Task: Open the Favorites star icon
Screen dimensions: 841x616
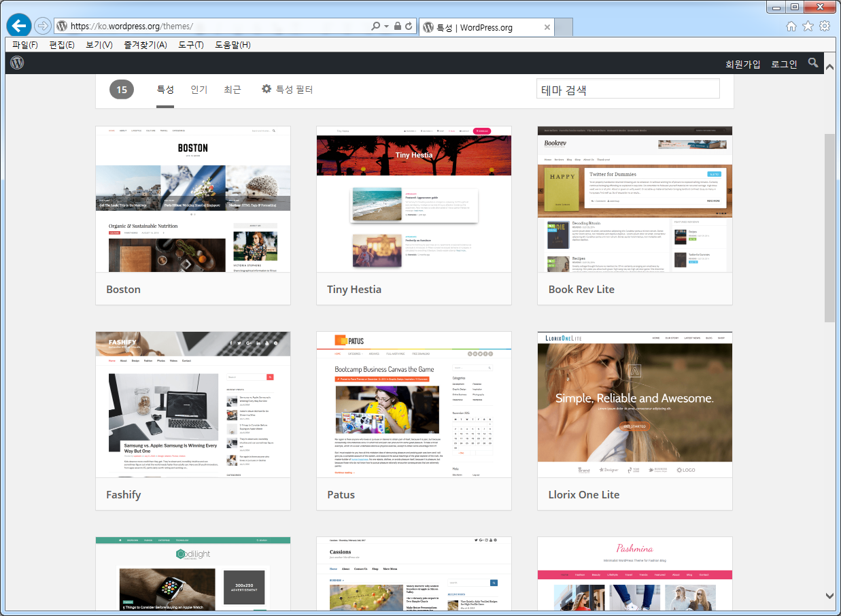Action: [808, 27]
